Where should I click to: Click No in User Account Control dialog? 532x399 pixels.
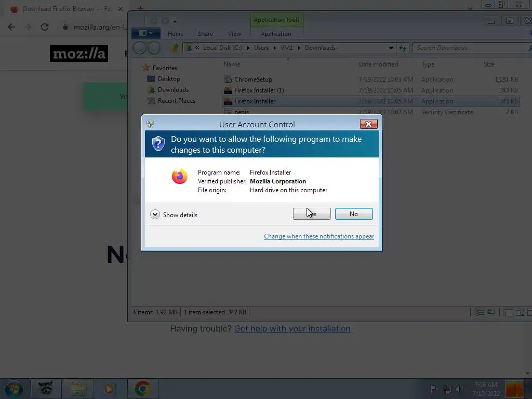click(x=353, y=214)
